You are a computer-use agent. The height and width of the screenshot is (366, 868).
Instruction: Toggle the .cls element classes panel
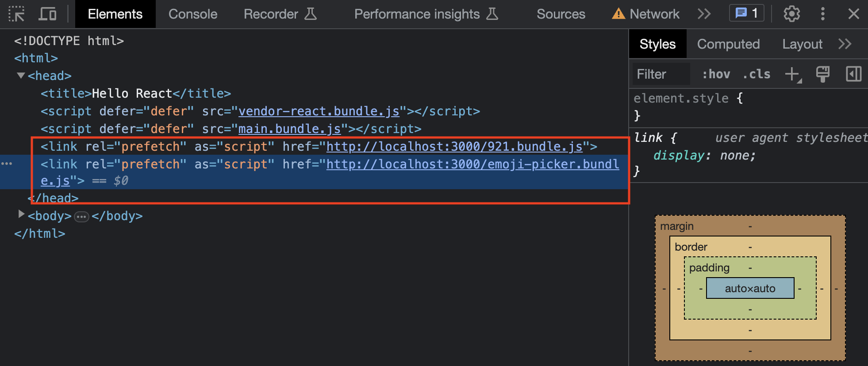[x=756, y=74]
